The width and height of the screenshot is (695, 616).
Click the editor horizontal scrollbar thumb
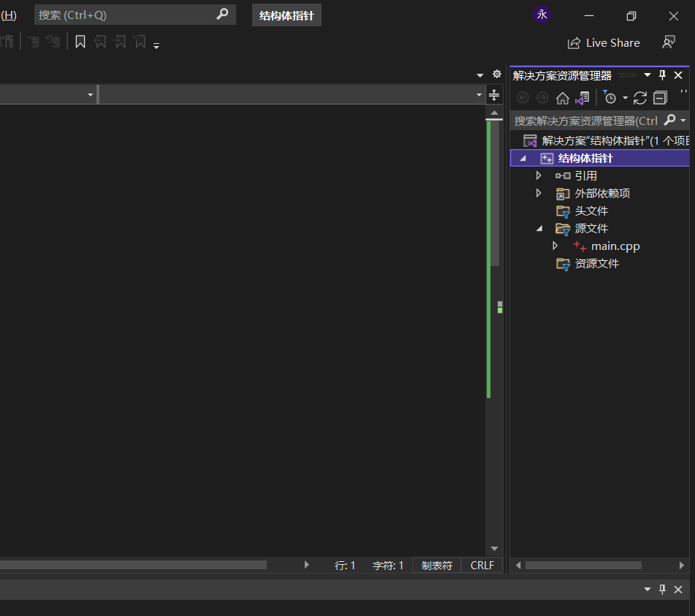tap(133, 565)
